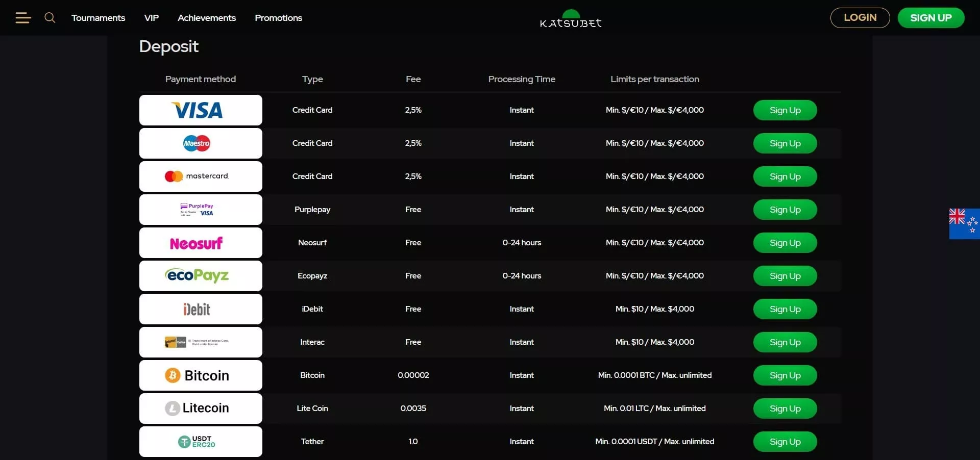
Task: Go to the VIP page
Action: [x=152, y=18]
